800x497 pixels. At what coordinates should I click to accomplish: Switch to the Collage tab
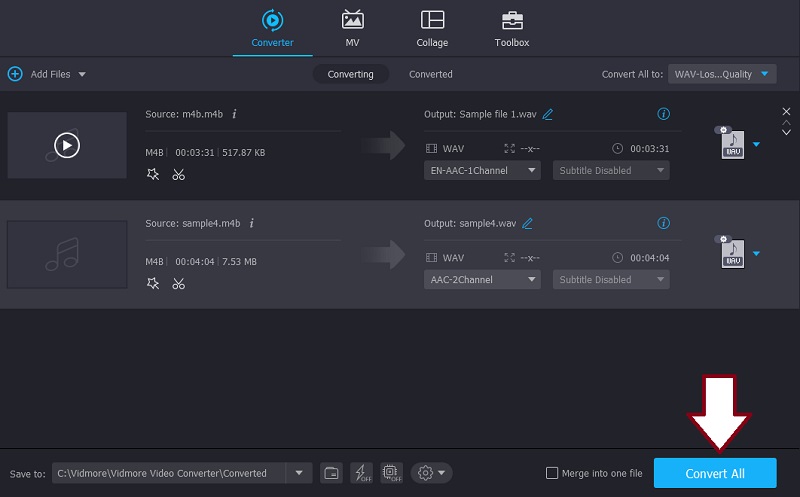[x=432, y=28]
